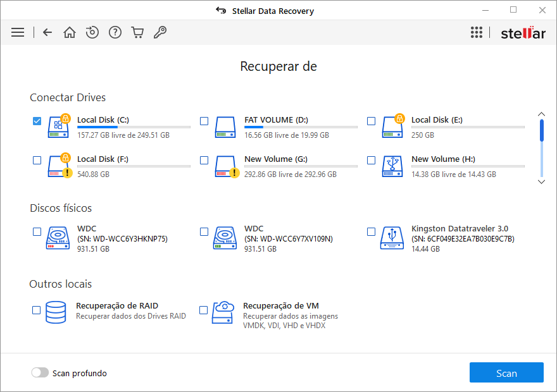Image resolution: width=557 pixels, height=392 pixels.
Task: Click the FAT VOLUME (D:) usage bar
Action: 301,127
